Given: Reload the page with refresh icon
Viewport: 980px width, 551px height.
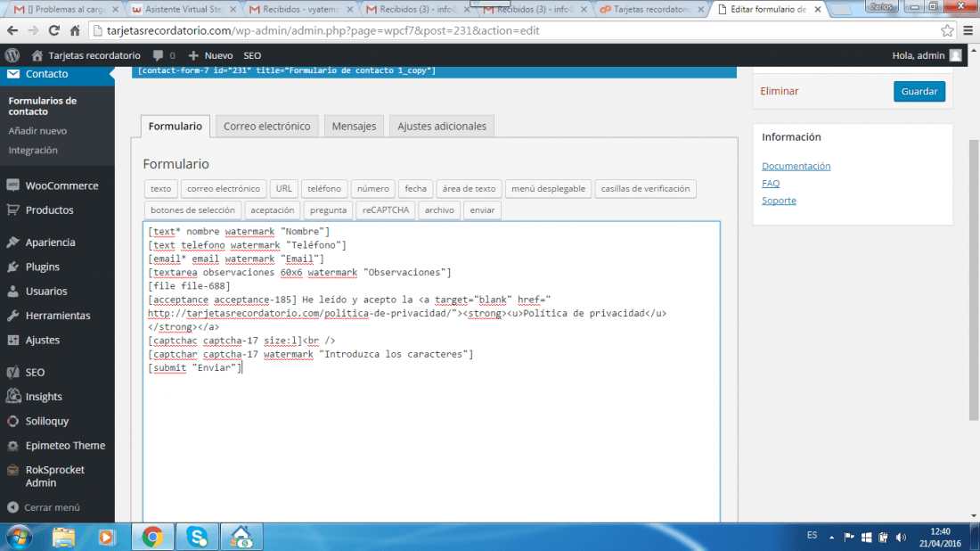Looking at the screenshot, I should pos(53,30).
